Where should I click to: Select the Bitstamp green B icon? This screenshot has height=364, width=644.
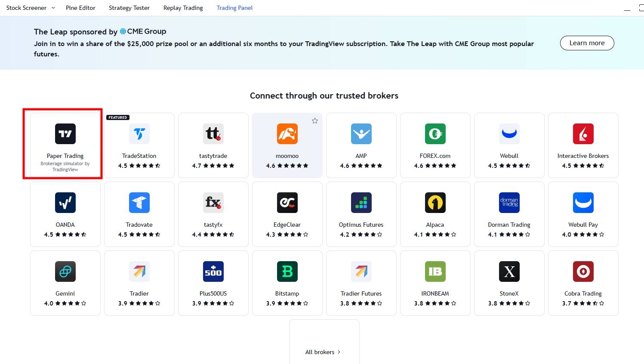click(x=287, y=271)
